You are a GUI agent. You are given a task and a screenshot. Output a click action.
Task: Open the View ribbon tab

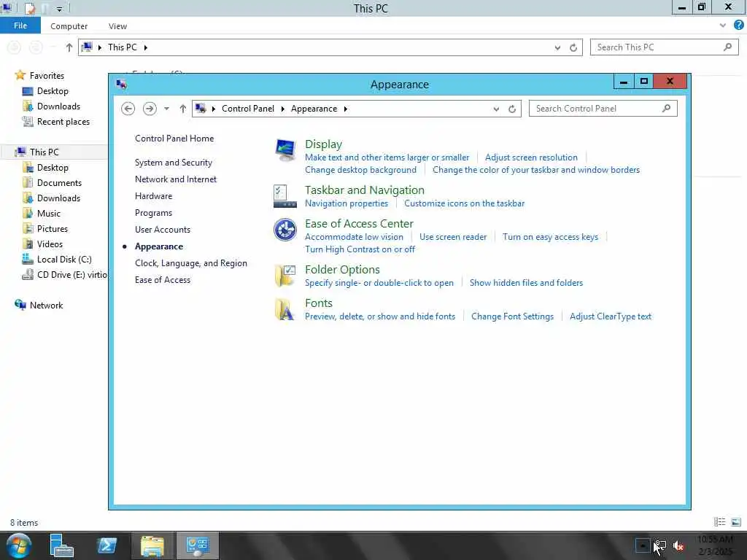tap(117, 26)
